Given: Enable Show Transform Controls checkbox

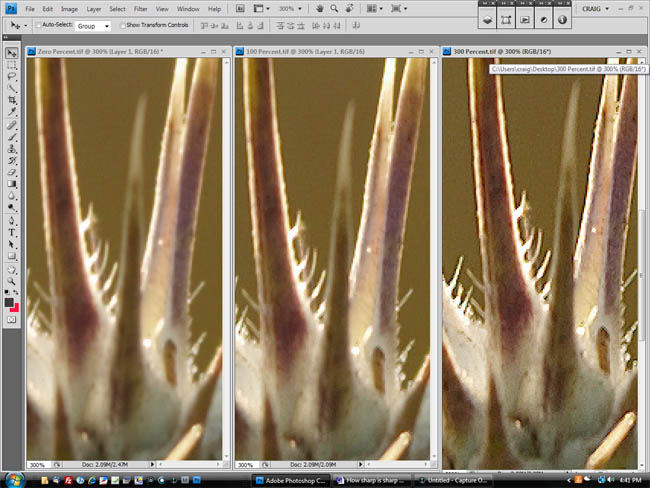Looking at the screenshot, I should tap(122, 25).
